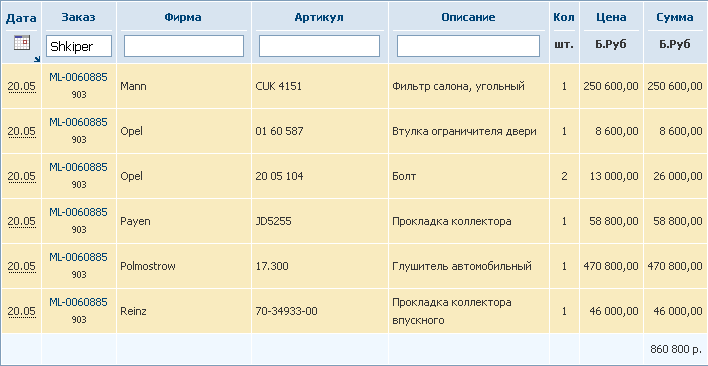The image size is (708, 366).
Task: Open order ML-0060885 in the Polmostrow row
Action: [79, 257]
